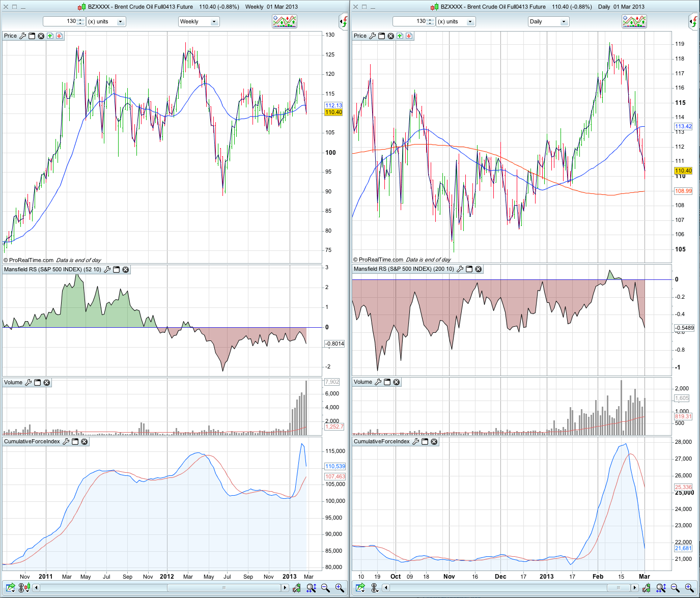Toggle maximize on the weekly Volume panel
Image resolution: width=700 pixels, height=598 pixels.
pos(38,383)
